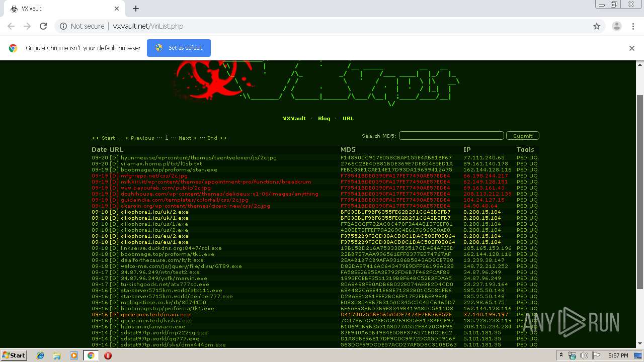Open Windows Explorer folder from taskbar
The height and width of the screenshot is (362, 644).
pos(57,355)
